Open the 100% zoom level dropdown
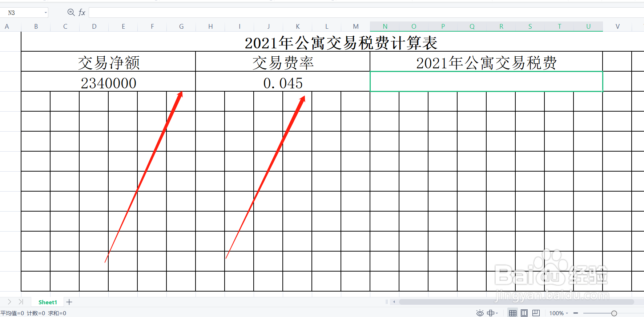The image size is (644, 317). point(559,313)
